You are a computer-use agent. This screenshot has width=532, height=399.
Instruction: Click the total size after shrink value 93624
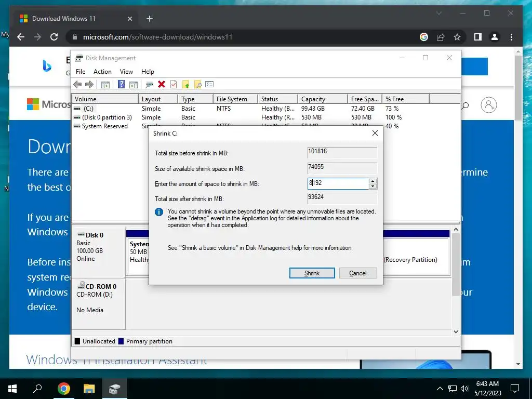pyautogui.click(x=315, y=197)
